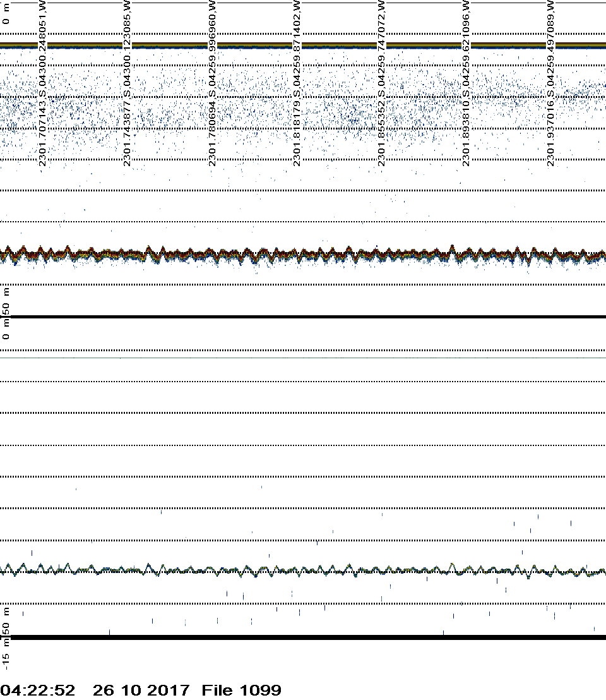Select the 2301.780694,S position marker
The width and height of the screenshot is (606, 700).
click(213, 83)
